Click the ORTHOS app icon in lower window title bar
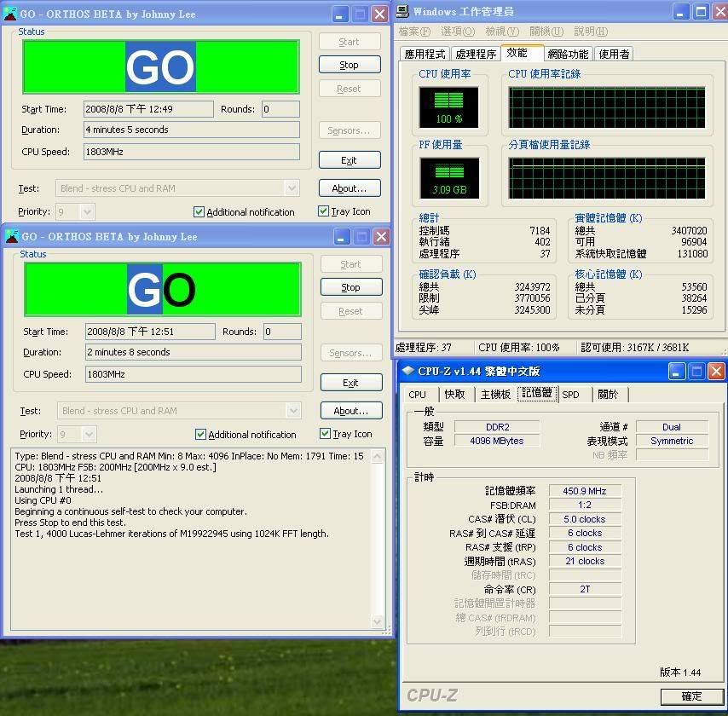The width and height of the screenshot is (728, 716). tap(12, 236)
